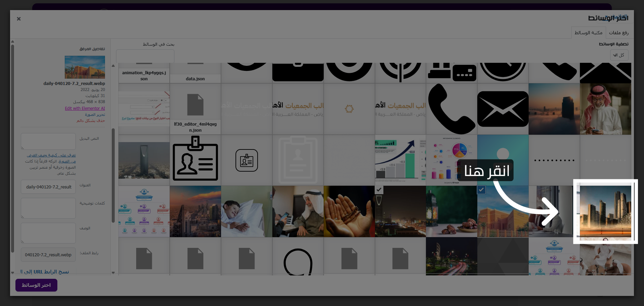Pick the faded clipboard profile icon
The width and height of the screenshot is (644, 306).
[x=298, y=160]
